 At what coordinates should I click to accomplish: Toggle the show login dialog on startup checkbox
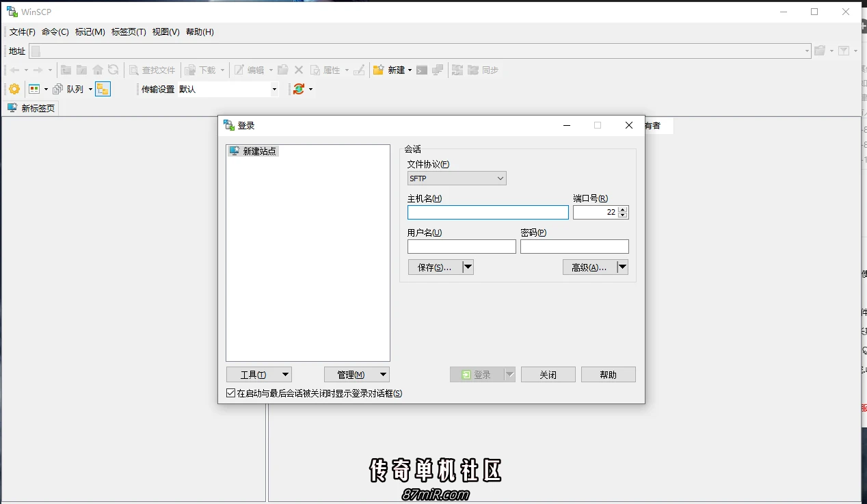(231, 393)
